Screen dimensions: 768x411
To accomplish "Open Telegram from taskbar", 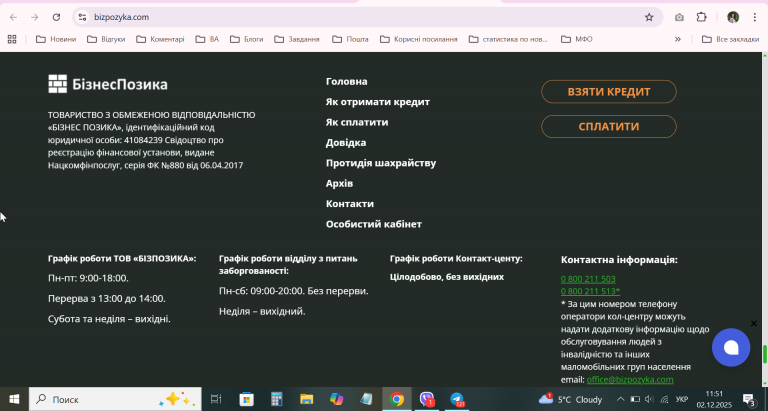I will click(457, 399).
